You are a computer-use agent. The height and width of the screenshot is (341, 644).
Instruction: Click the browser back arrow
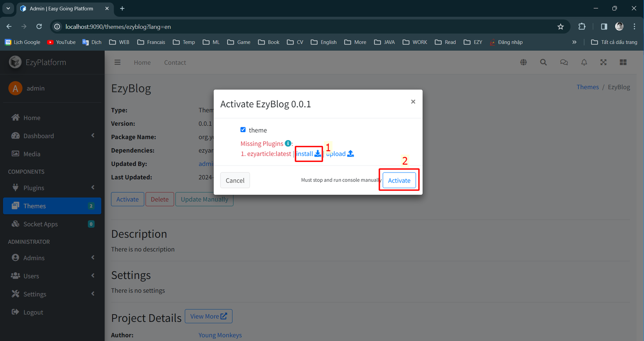coord(9,27)
